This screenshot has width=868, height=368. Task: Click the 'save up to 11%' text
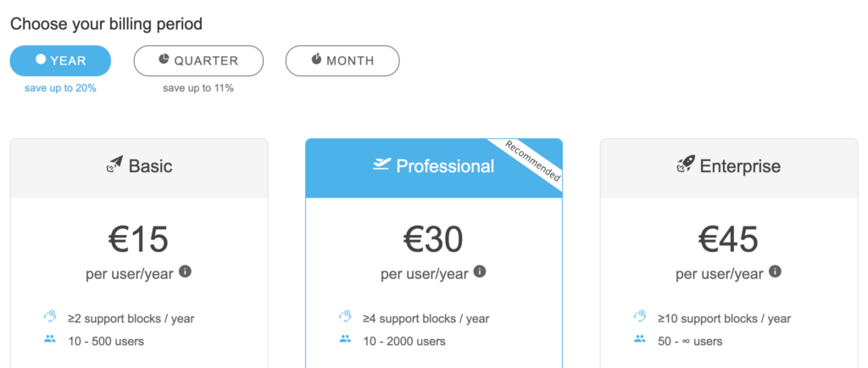click(x=198, y=88)
